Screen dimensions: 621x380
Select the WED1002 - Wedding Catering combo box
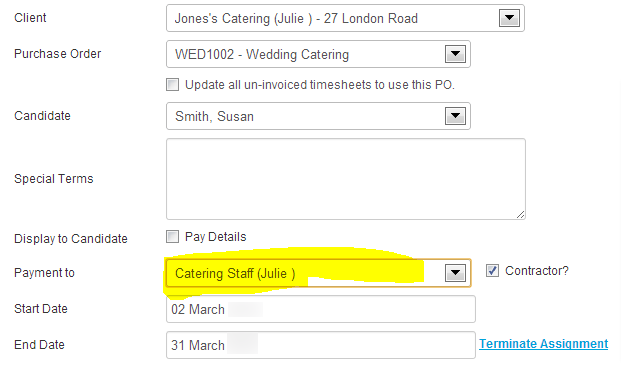318,54
